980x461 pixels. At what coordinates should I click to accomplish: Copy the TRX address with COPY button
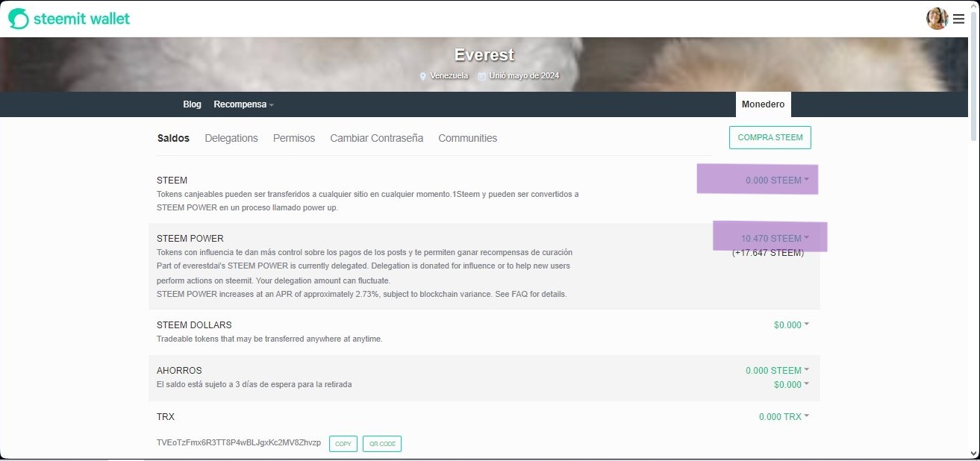click(343, 444)
